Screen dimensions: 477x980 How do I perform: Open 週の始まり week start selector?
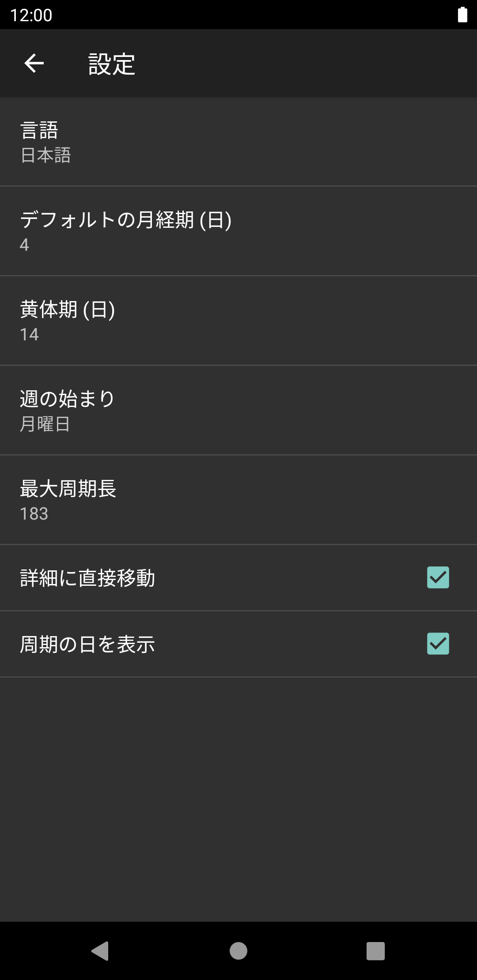(238, 410)
